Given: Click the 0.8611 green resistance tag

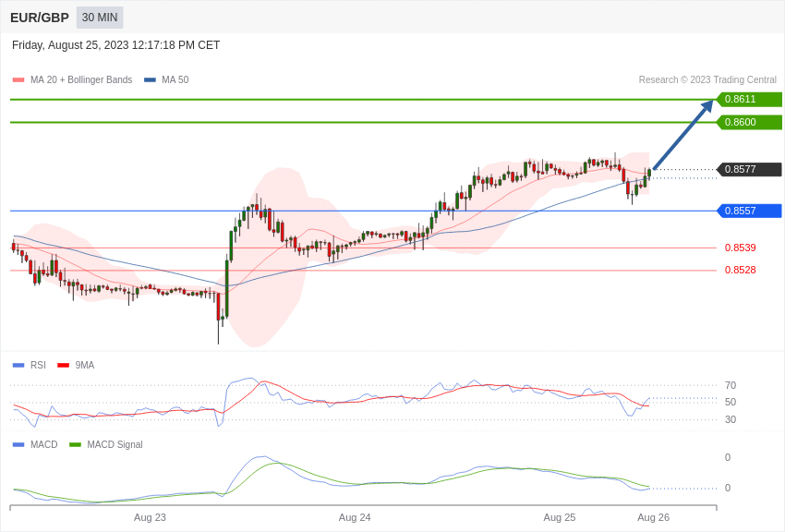Looking at the screenshot, I should (x=749, y=99).
